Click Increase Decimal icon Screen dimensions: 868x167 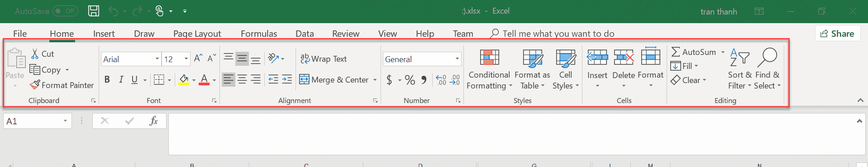click(x=441, y=80)
